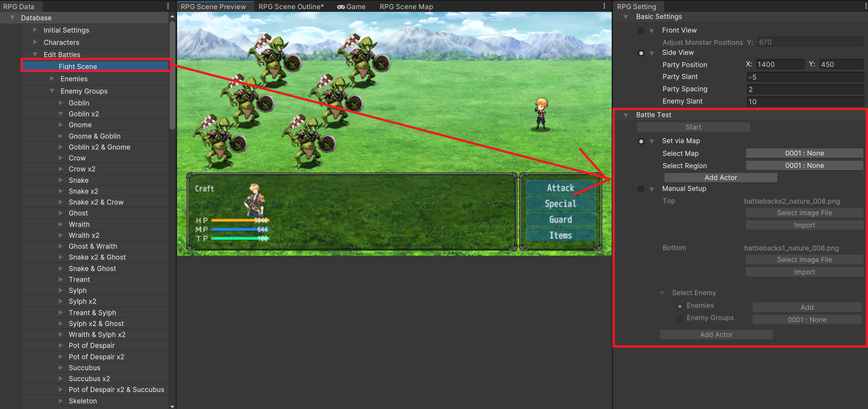868x409 pixels.
Task: Collapse Battle Test section
Action: click(x=626, y=115)
